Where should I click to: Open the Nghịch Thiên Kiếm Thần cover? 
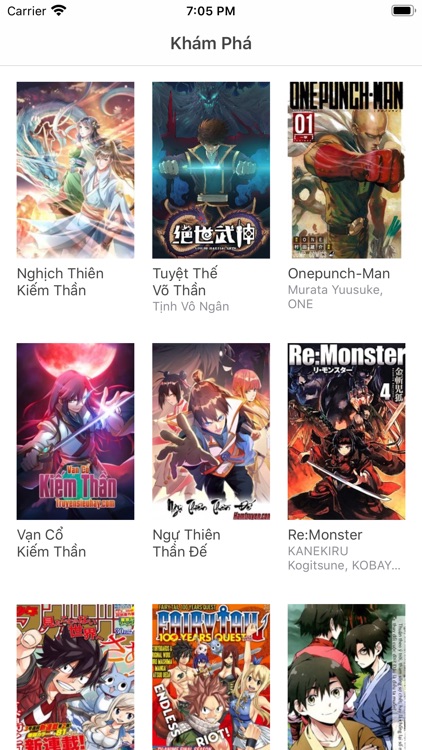pos(76,170)
